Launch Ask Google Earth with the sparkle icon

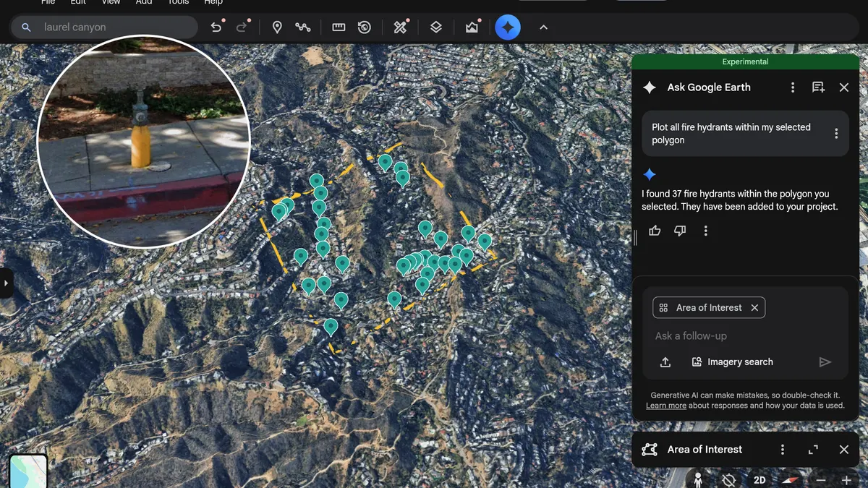pos(508,27)
